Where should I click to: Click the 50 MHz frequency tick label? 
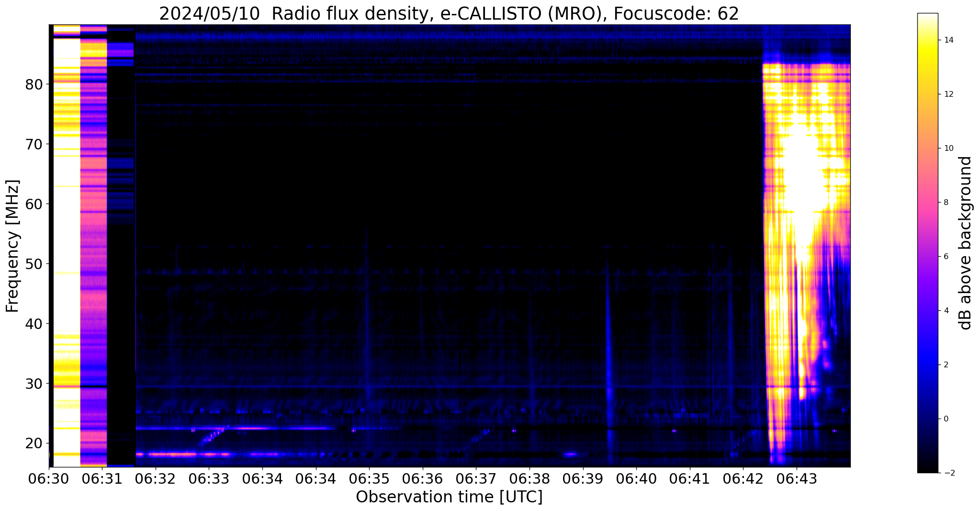pyautogui.click(x=34, y=264)
